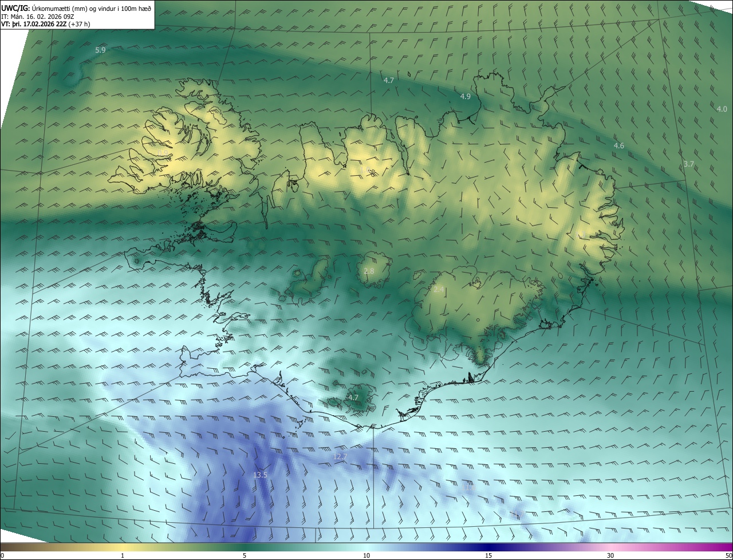Click the 11.6 value label over the sea

point(469,488)
